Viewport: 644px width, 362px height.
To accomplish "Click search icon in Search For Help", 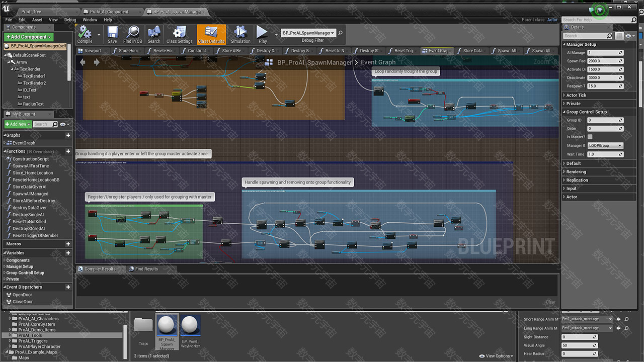I will [633, 20].
